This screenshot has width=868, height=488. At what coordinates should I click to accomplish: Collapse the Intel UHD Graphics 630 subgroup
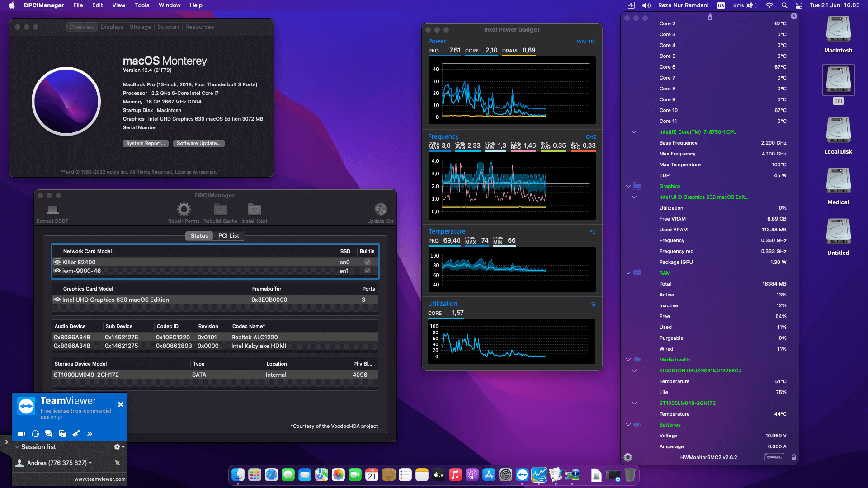pos(634,197)
